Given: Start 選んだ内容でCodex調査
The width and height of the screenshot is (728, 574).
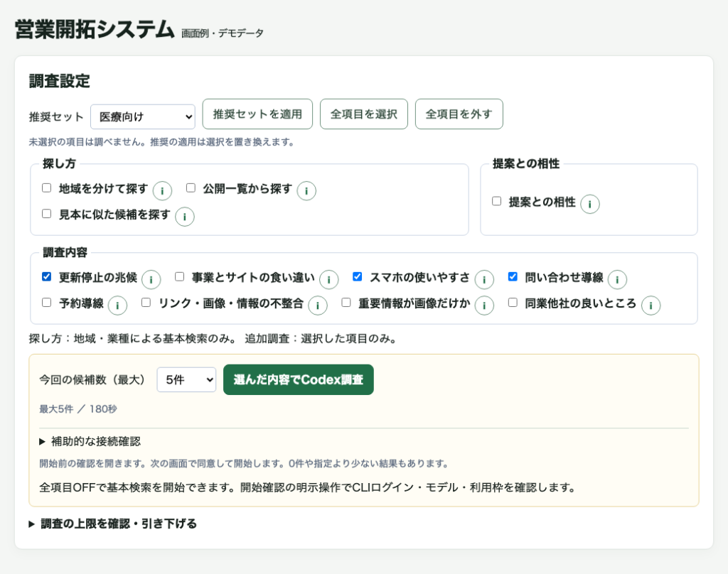Looking at the screenshot, I should point(299,379).
